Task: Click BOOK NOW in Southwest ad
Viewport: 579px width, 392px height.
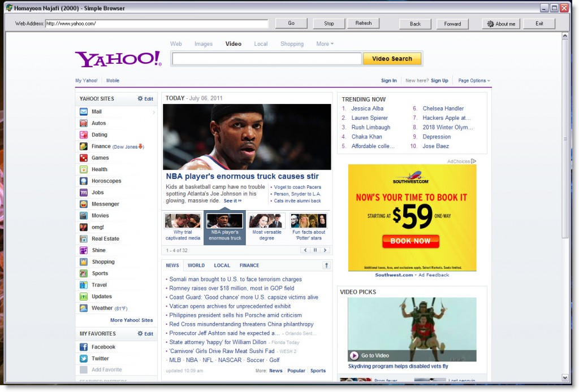Action: (411, 241)
